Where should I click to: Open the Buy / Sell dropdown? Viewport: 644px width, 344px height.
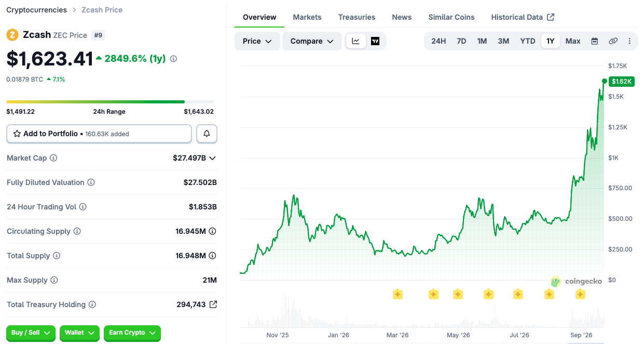click(31, 333)
